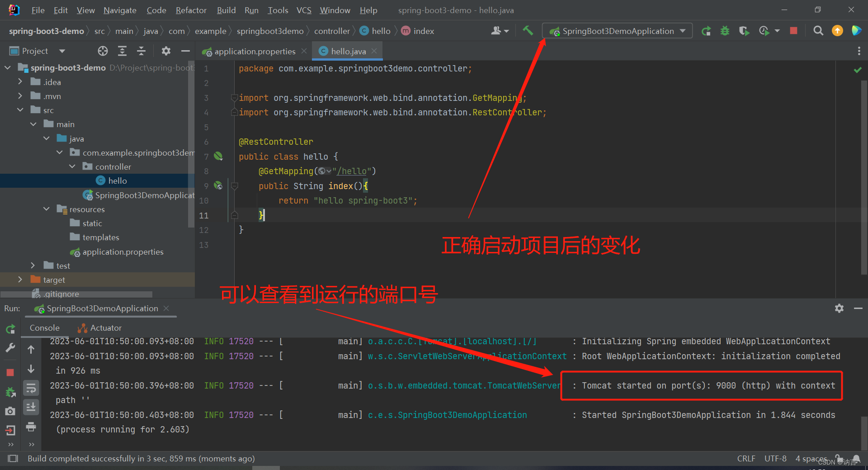Viewport: 868px width, 470px height.
Task: Click the Build project hammer icon
Action: point(527,31)
